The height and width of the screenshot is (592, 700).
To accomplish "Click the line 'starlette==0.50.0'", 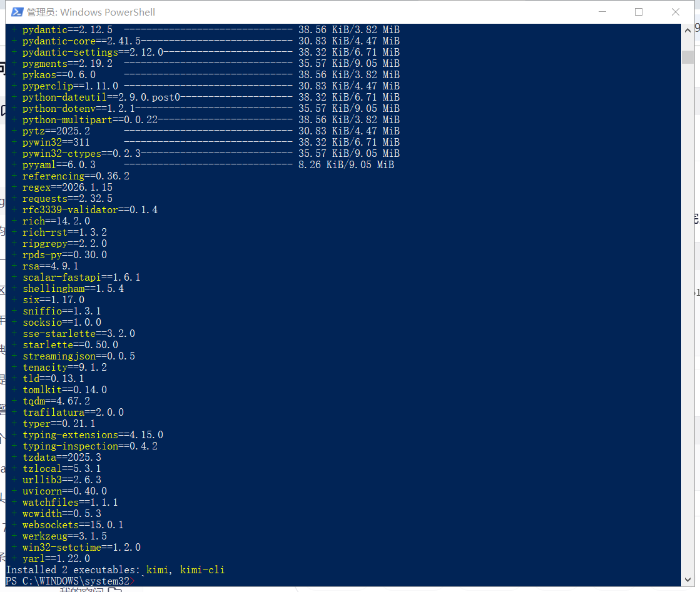I will (x=70, y=345).
